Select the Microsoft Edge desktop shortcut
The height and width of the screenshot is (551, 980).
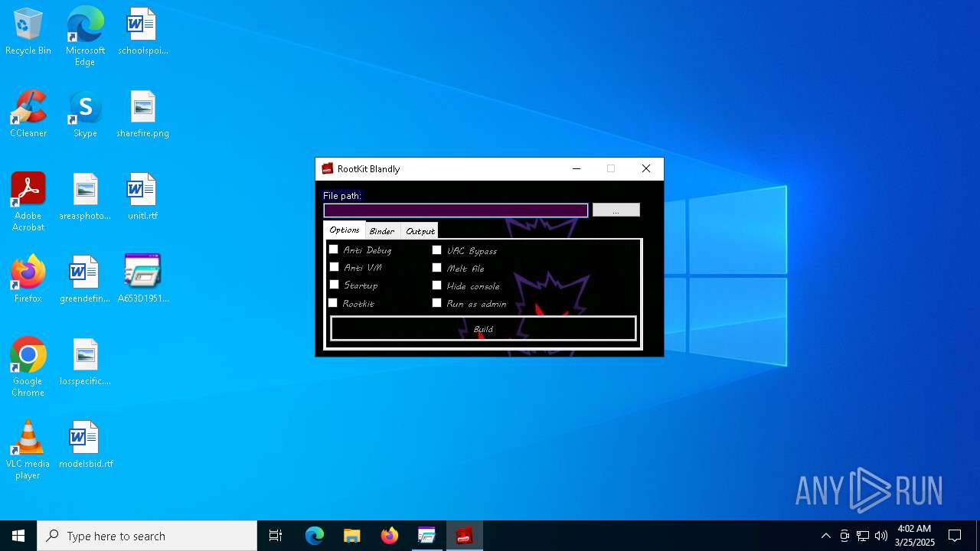click(x=85, y=36)
